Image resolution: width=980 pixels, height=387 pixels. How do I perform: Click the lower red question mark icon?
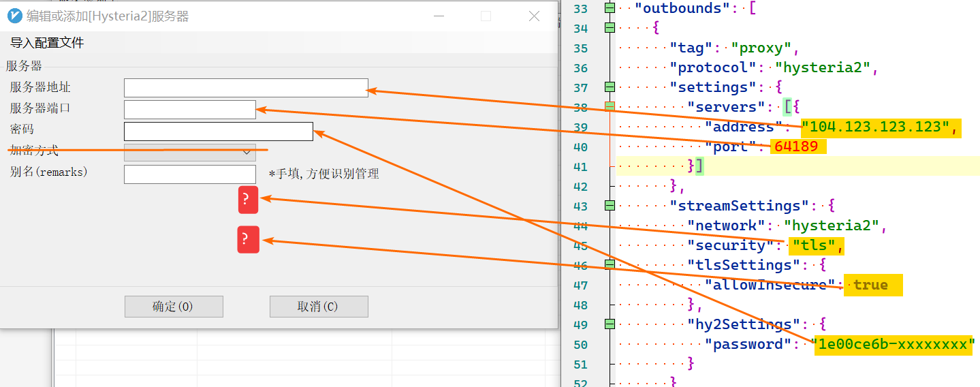pyautogui.click(x=248, y=240)
